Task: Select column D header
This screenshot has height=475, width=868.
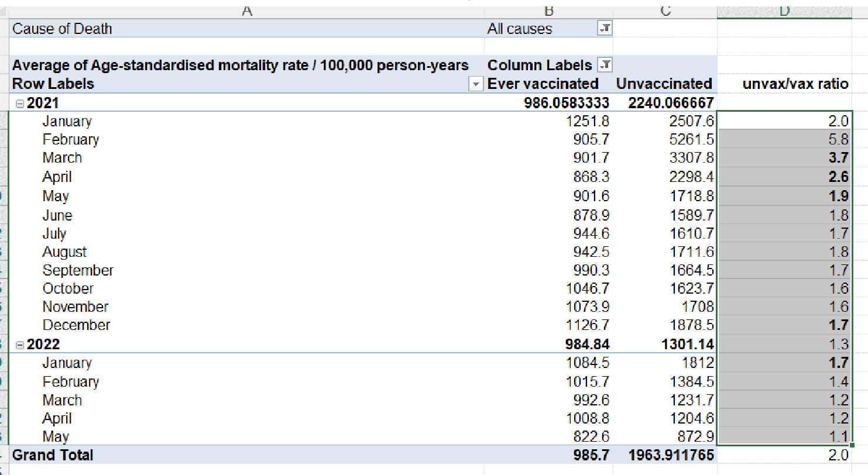Action: click(x=784, y=11)
